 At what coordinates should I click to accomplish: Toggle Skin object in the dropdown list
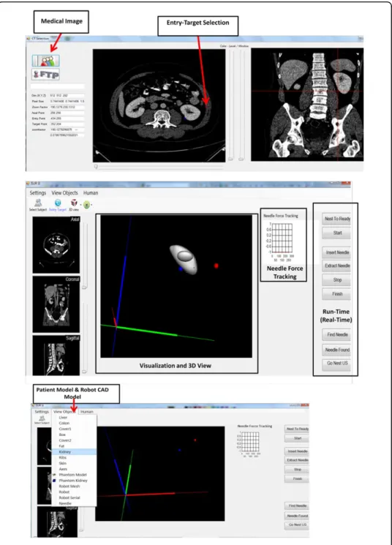tap(74, 463)
